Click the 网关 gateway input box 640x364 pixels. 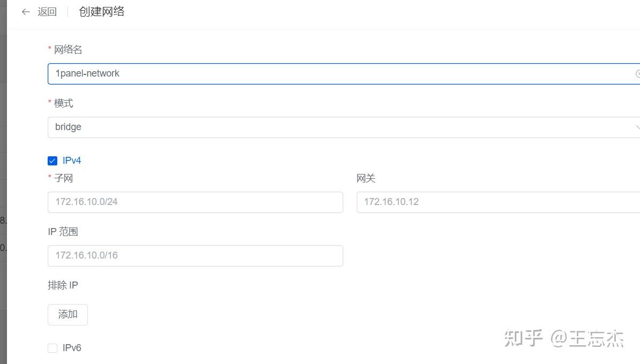click(x=498, y=202)
